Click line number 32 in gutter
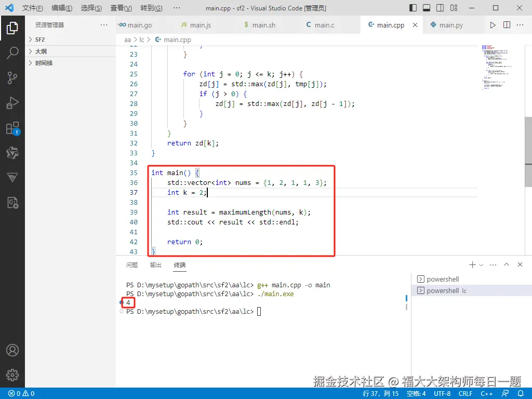 pos(134,143)
